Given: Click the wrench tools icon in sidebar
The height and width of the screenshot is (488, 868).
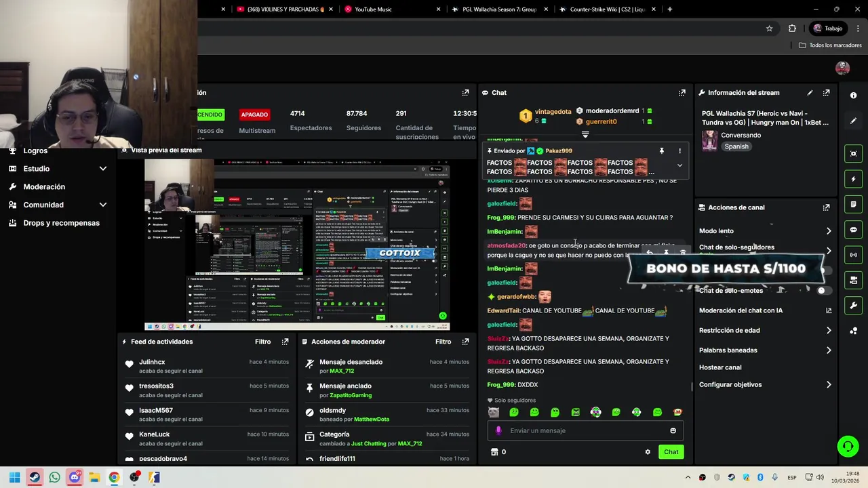Looking at the screenshot, I should pos(853,305).
